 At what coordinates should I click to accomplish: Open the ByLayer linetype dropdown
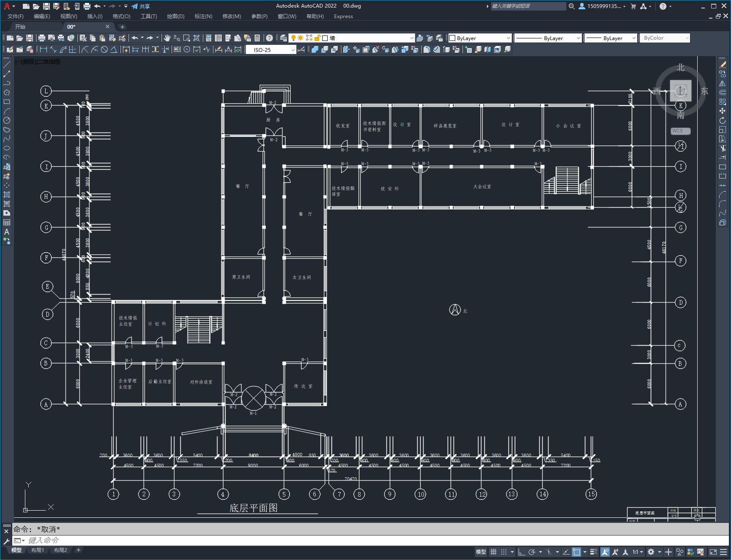click(548, 38)
